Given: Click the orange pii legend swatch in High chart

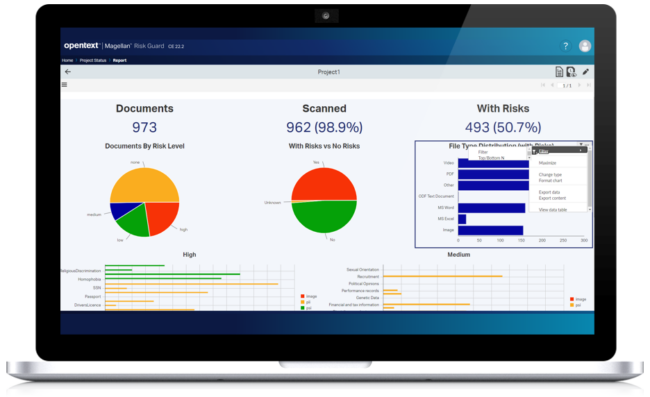Looking at the screenshot, I should point(303,302).
